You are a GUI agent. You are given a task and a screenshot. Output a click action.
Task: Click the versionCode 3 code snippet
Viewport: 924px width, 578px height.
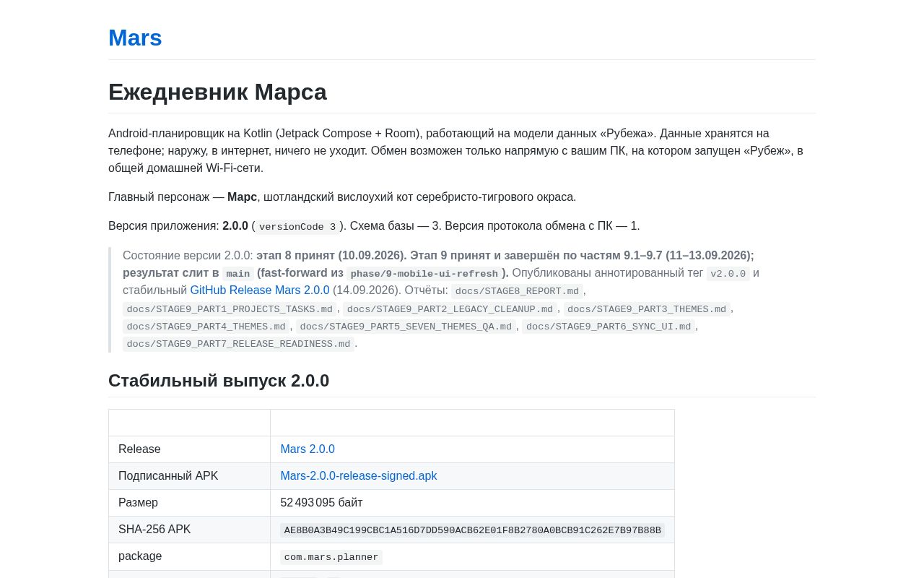pos(297,227)
